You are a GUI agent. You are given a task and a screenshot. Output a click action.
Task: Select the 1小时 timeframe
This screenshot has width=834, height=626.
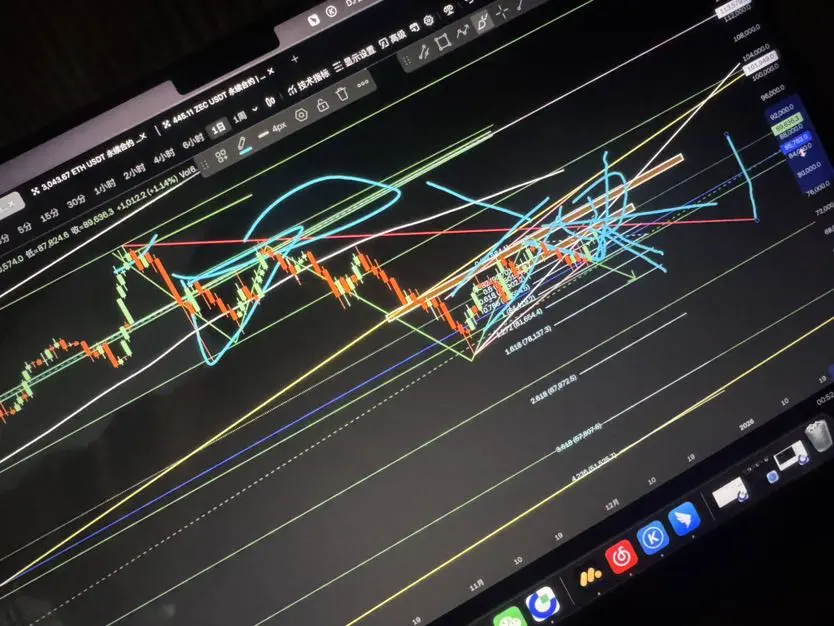coord(104,186)
